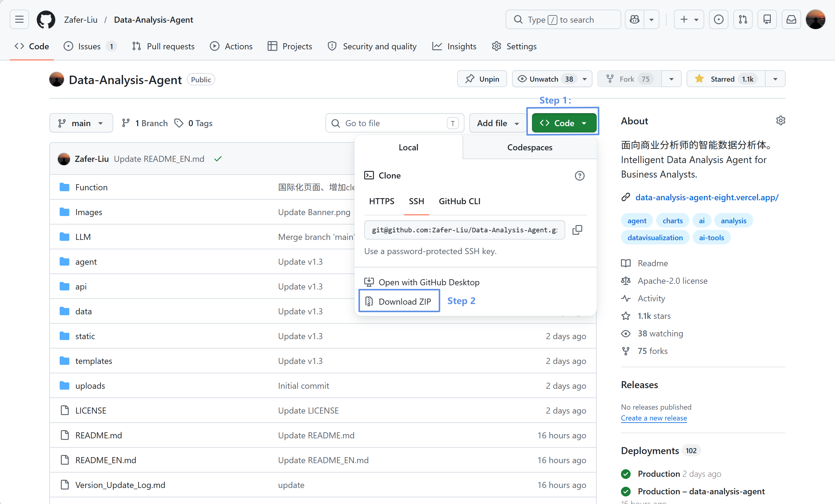Select the Local tab in the Code popup
This screenshot has height=504, width=835.
[408, 147]
